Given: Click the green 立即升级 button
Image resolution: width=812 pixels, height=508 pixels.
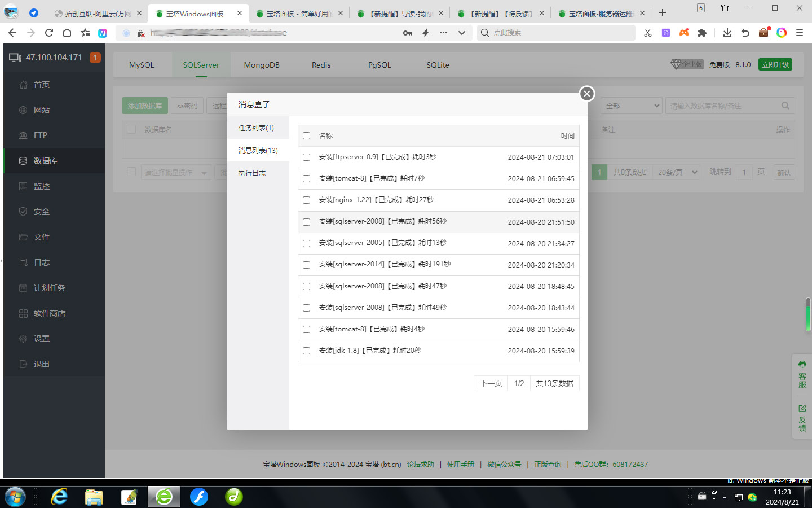Looking at the screenshot, I should pos(775,64).
